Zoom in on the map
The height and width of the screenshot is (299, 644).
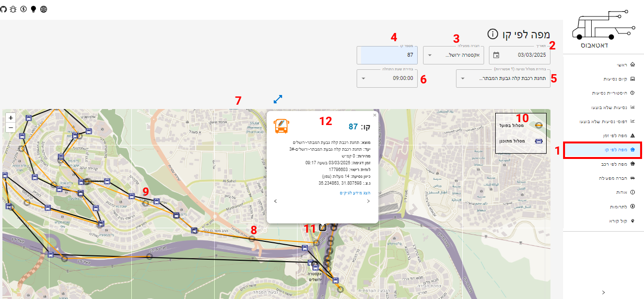click(x=11, y=118)
